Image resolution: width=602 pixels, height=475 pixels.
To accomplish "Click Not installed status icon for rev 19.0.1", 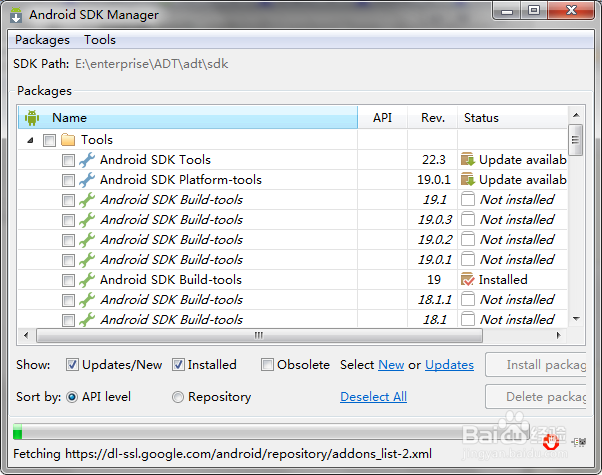I will pyautogui.click(x=468, y=259).
